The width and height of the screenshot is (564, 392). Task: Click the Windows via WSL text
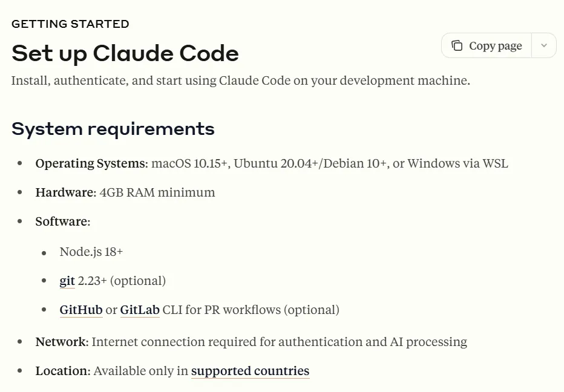click(x=458, y=163)
